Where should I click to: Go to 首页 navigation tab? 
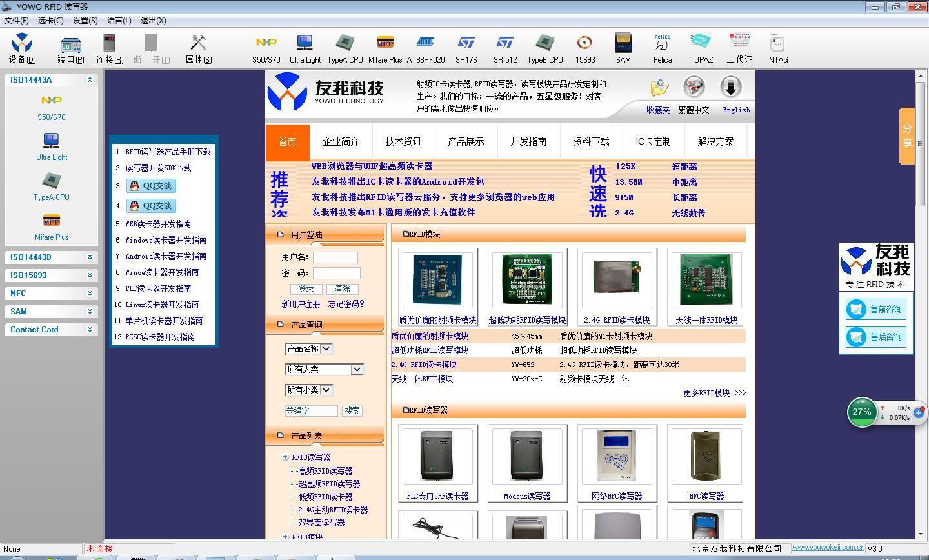[x=288, y=142]
